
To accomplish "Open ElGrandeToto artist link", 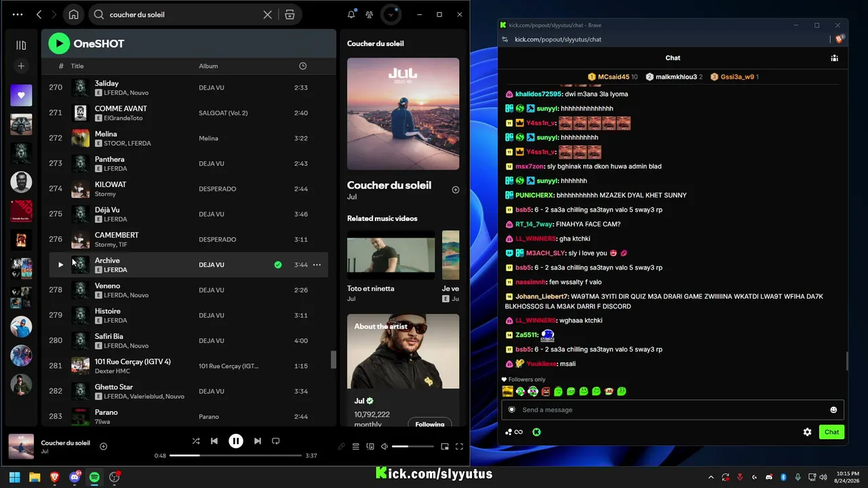I will (123, 118).
